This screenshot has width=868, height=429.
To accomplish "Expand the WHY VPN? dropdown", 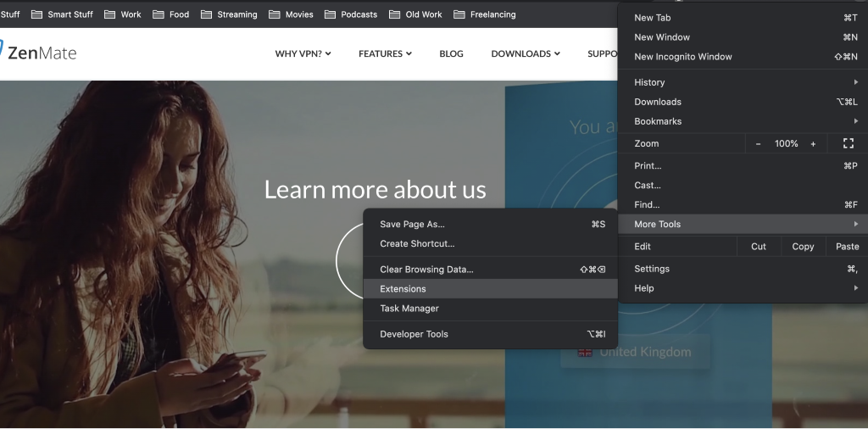I will pos(303,53).
